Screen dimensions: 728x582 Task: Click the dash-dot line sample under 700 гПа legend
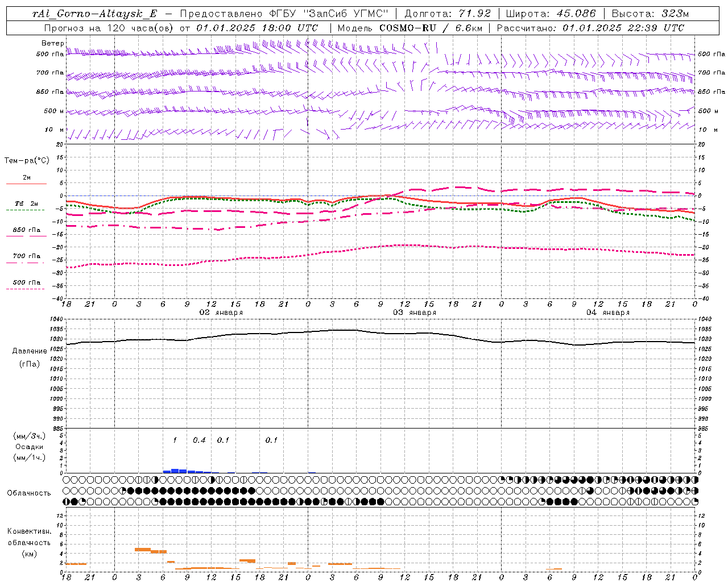point(26,263)
